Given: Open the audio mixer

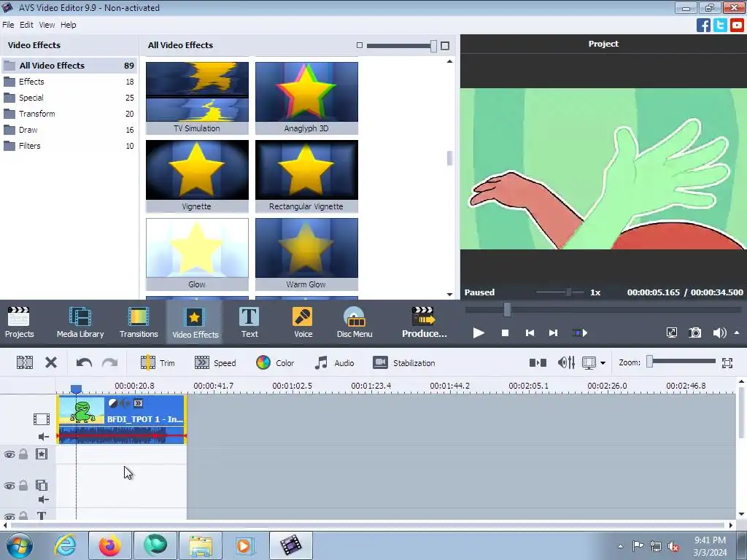Looking at the screenshot, I should [566, 363].
